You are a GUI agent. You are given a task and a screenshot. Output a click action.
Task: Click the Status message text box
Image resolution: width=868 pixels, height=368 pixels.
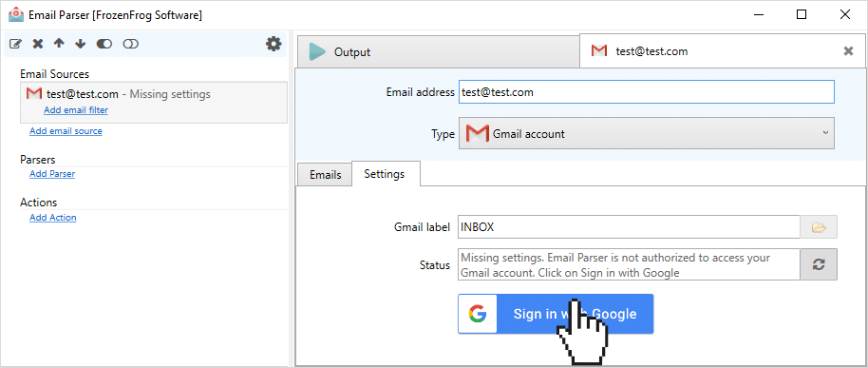[629, 264]
